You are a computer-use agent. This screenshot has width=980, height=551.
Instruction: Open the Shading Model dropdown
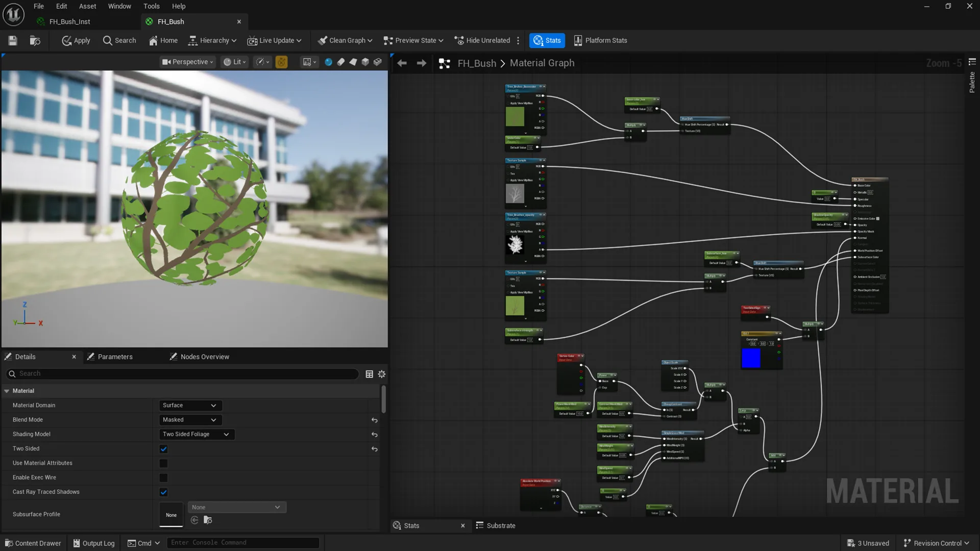point(197,434)
